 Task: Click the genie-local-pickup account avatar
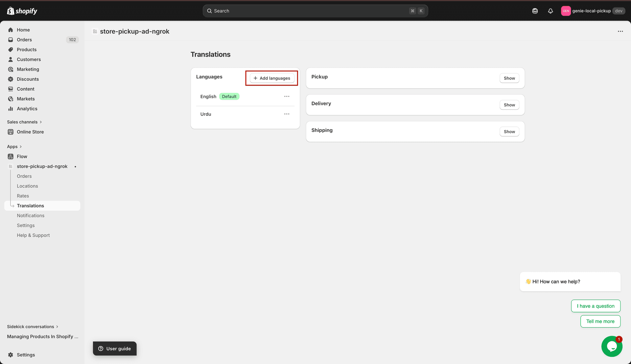point(566,11)
